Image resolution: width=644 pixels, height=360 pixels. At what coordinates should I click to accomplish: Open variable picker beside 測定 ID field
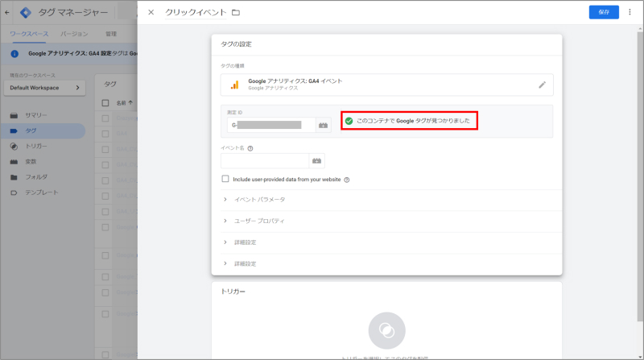324,125
